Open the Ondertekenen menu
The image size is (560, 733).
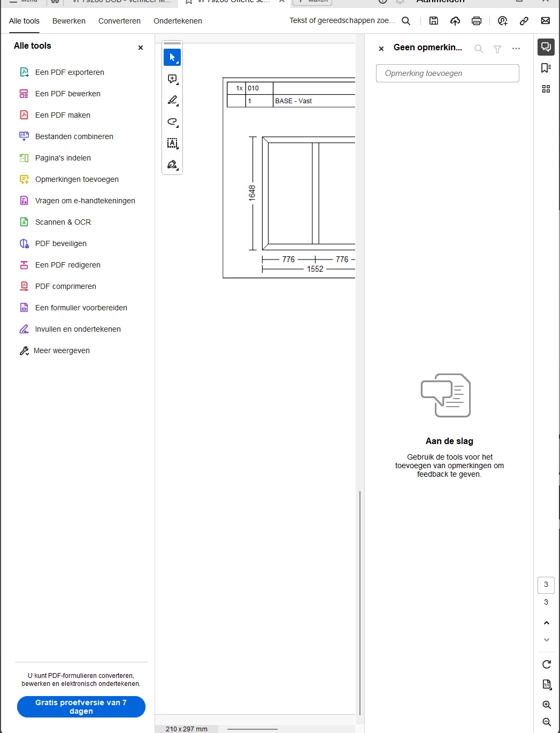click(178, 21)
